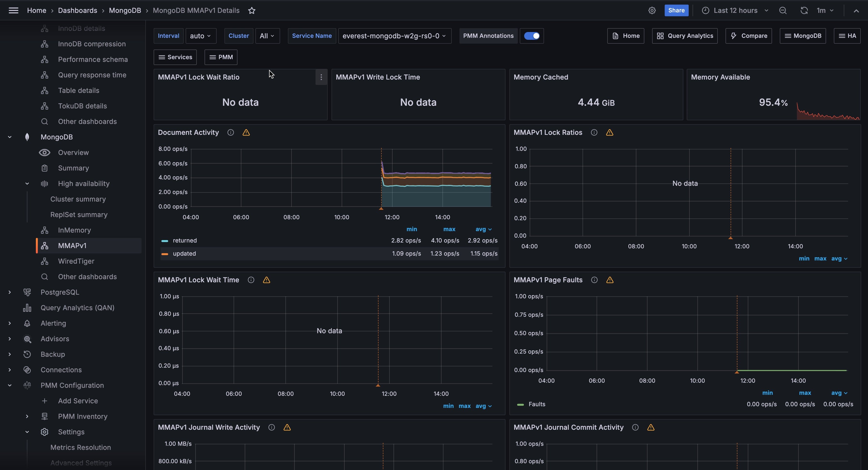Star the MongoDB MMAPv1 Details dashboard
The height and width of the screenshot is (470, 868).
(x=252, y=10)
